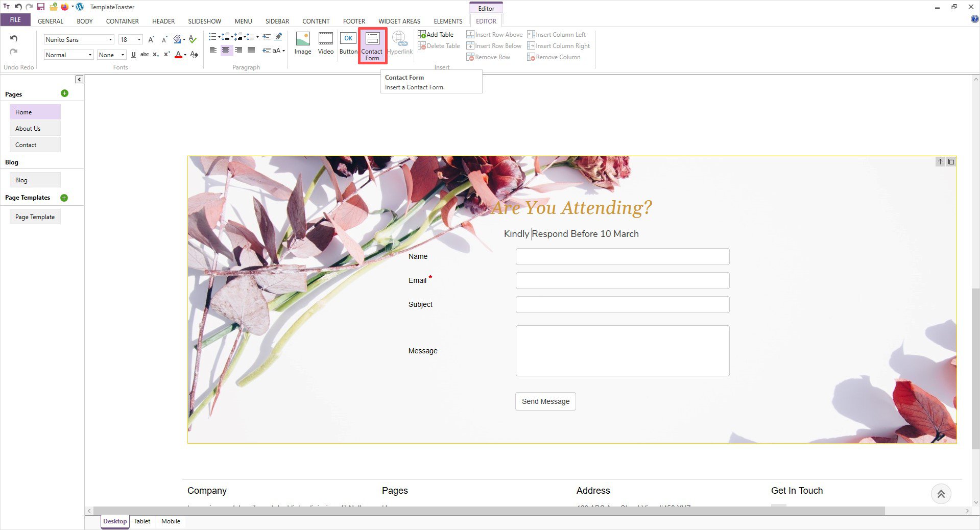The height and width of the screenshot is (530, 980).
Task: Toggle strikethrough text formatting
Action: 145,55
